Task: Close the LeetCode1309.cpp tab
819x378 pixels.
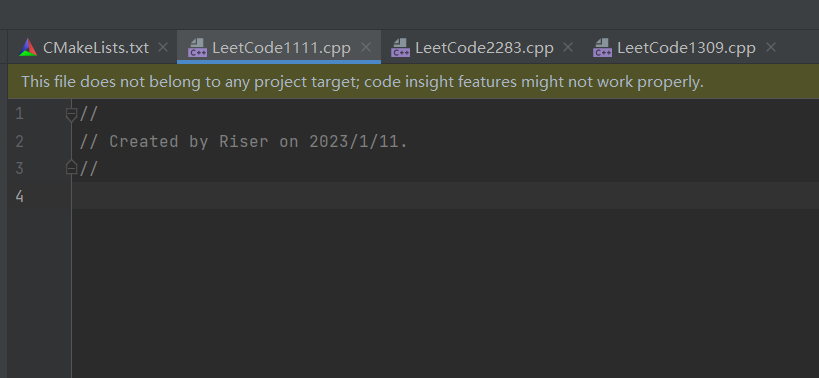Action: click(770, 48)
